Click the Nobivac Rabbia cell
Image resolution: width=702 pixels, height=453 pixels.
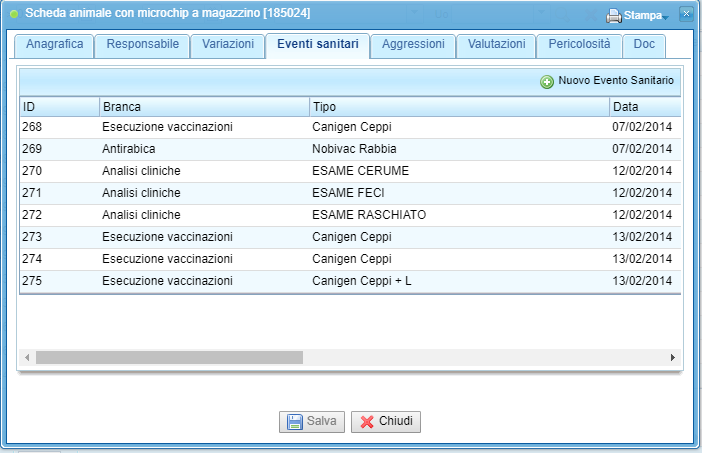coord(354,149)
